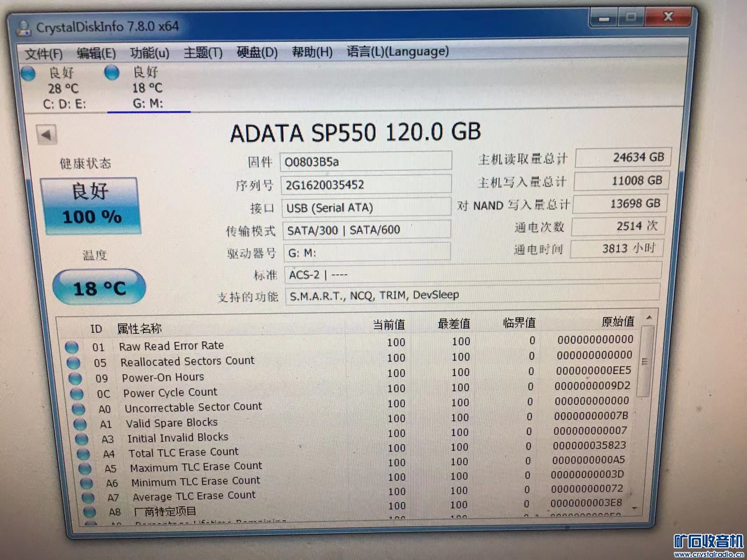747x560 pixels.
Task: Click blue status orb for C: D: E: disk
Action: click(x=28, y=73)
